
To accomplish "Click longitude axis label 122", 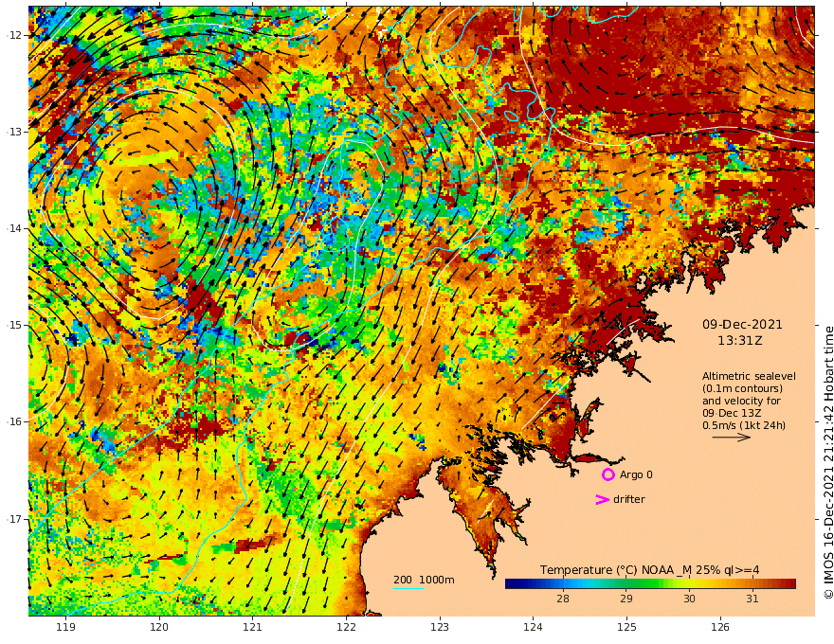I will click(346, 627).
